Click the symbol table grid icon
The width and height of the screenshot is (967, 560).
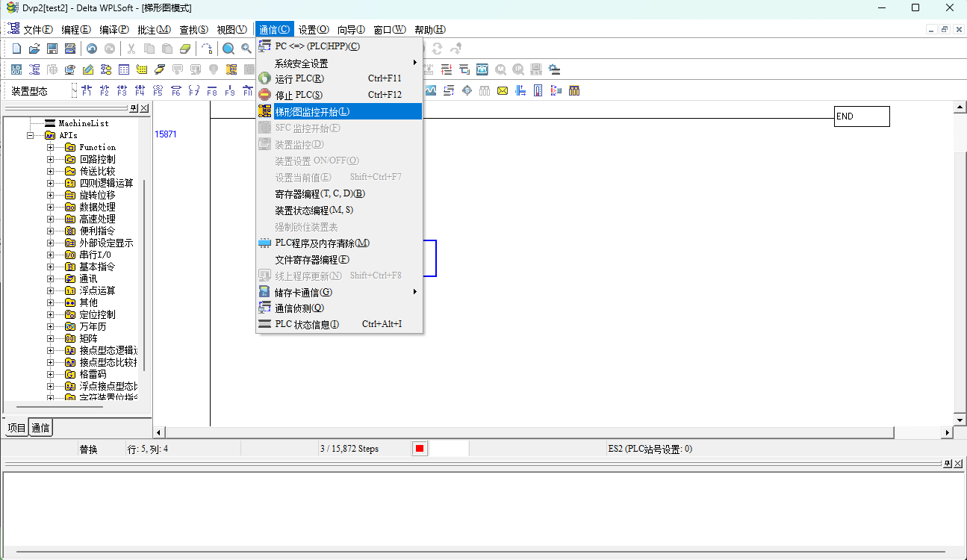tap(124, 69)
